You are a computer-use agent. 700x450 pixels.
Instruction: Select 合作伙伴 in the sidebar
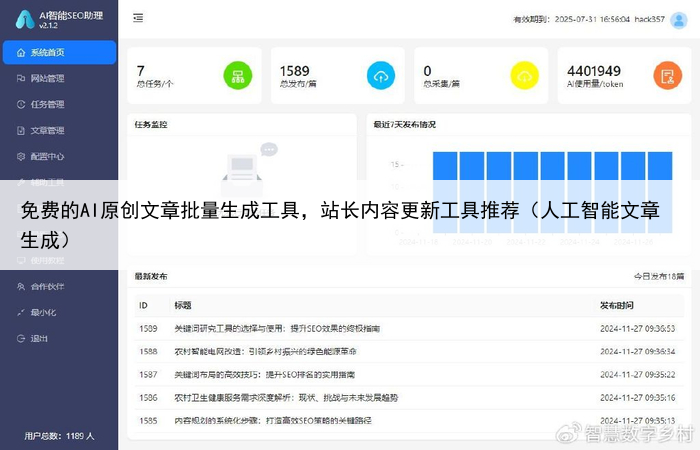click(47, 286)
